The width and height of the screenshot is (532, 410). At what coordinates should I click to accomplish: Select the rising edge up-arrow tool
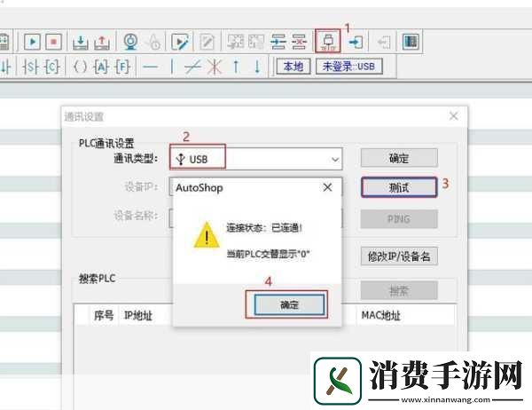coord(236,67)
